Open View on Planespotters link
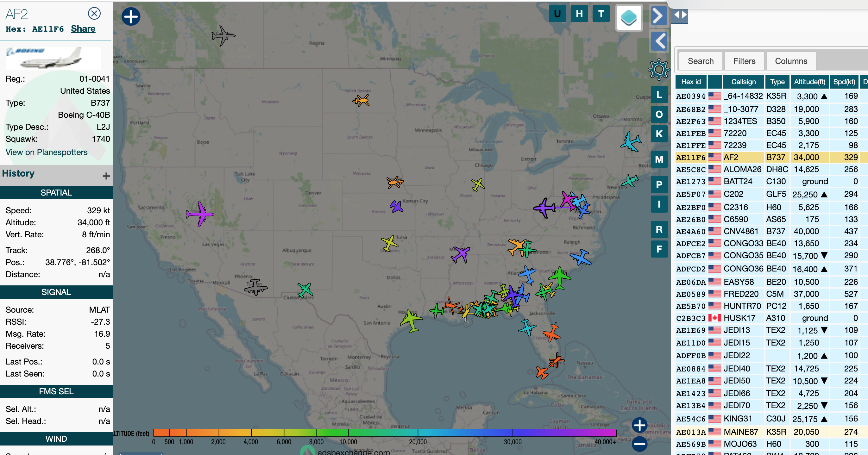The width and height of the screenshot is (868, 455). coord(47,152)
